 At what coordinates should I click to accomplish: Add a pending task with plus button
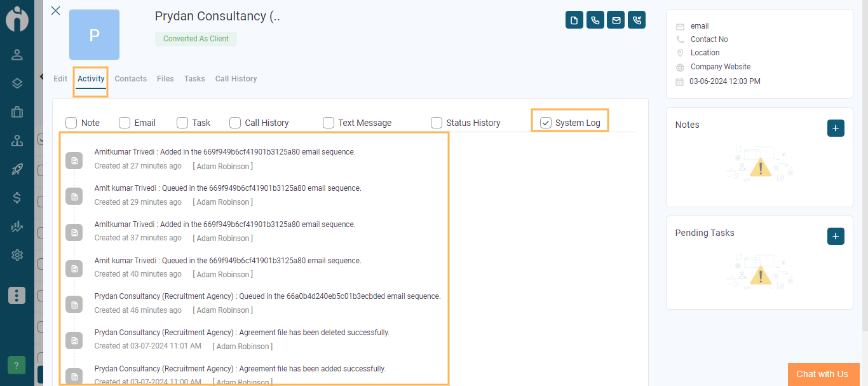pyautogui.click(x=836, y=237)
